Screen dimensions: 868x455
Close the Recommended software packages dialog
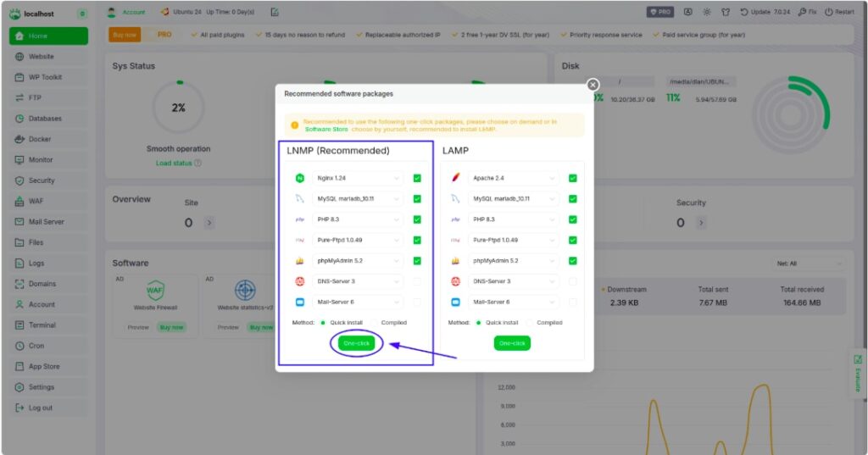tap(593, 85)
